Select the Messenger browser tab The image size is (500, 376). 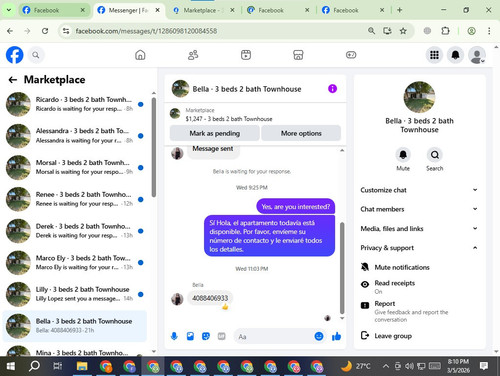pyautogui.click(x=129, y=10)
